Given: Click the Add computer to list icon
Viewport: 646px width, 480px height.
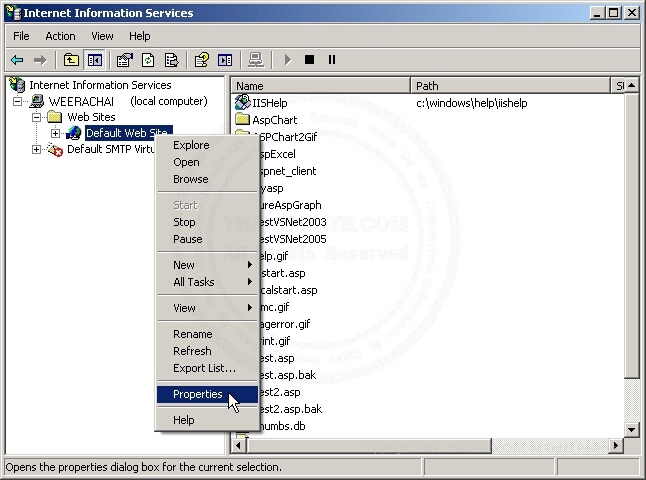Looking at the screenshot, I should [x=256, y=61].
